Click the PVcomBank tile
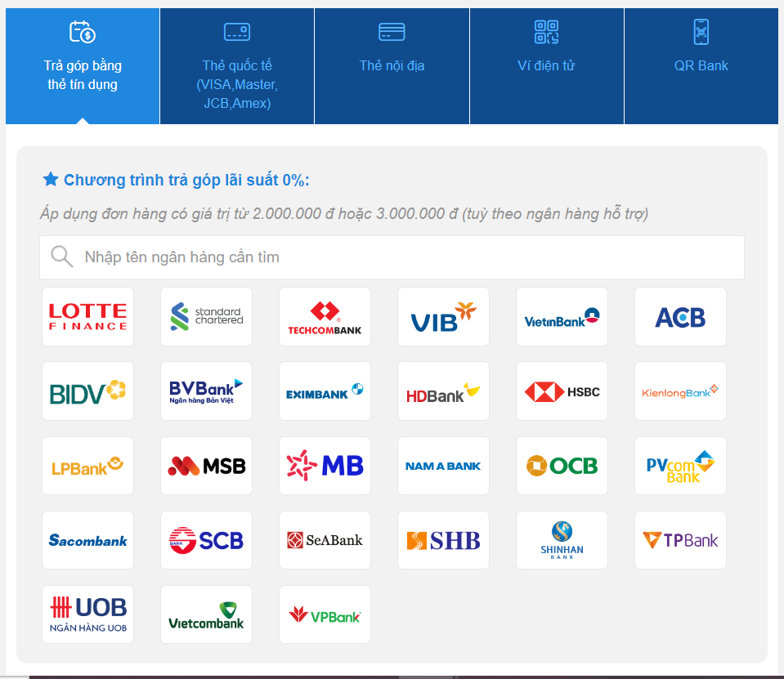This screenshot has height=679, width=784. [x=680, y=466]
